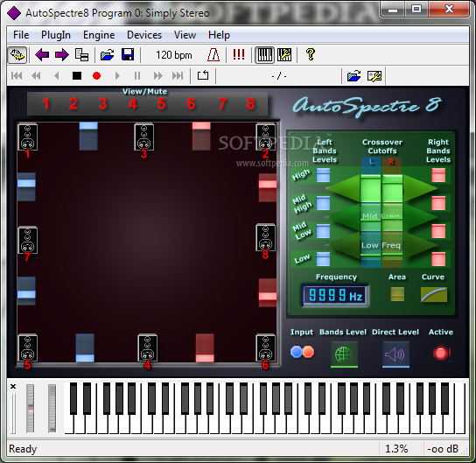Open the File menu
The height and width of the screenshot is (463, 476).
click(21, 35)
